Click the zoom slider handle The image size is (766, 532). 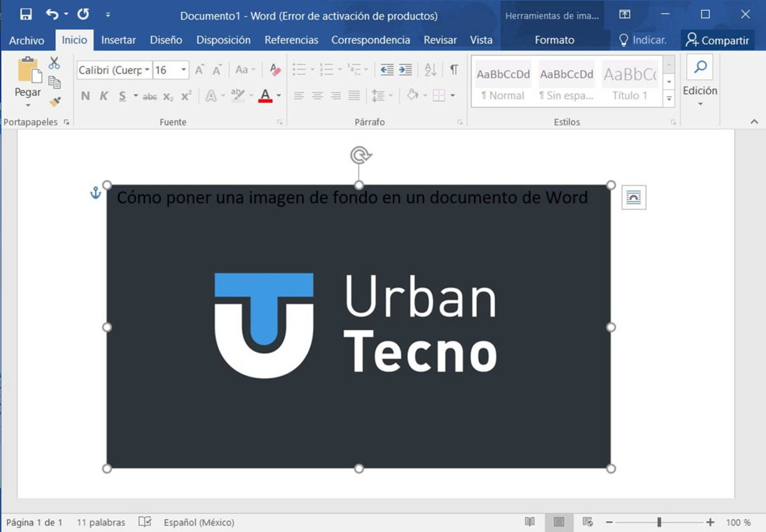pyautogui.click(x=659, y=522)
